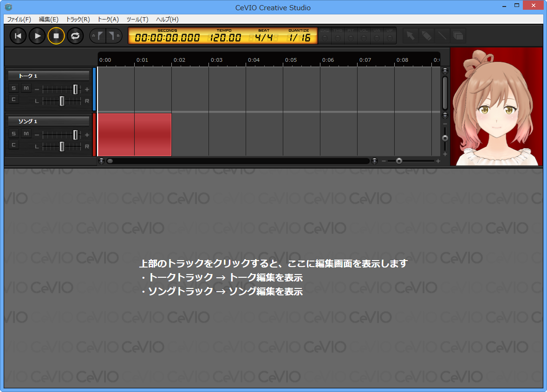Open the ツール(T) menu
Viewport: 547px width, 392px height.
coord(137,20)
